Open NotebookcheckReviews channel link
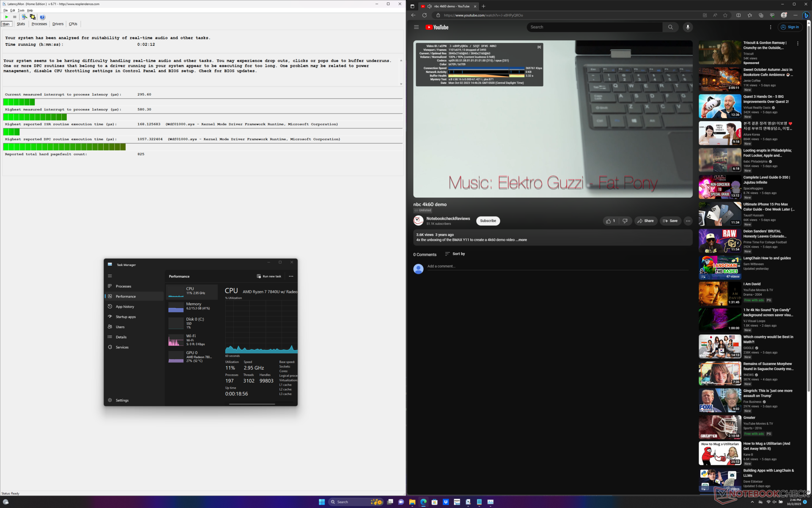 [x=448, y=218]
